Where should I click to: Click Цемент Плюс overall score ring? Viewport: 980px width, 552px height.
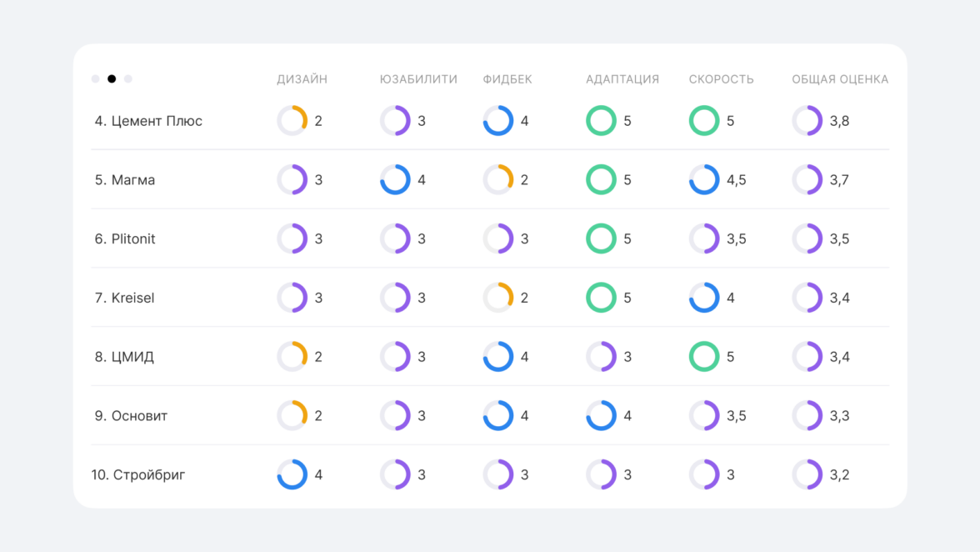pos(807,121)
